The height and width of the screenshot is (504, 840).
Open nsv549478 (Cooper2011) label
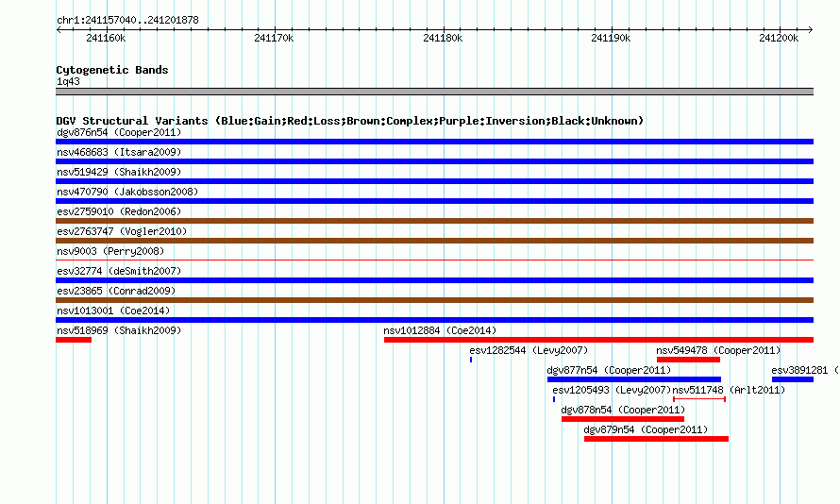(x=718, y=350)
